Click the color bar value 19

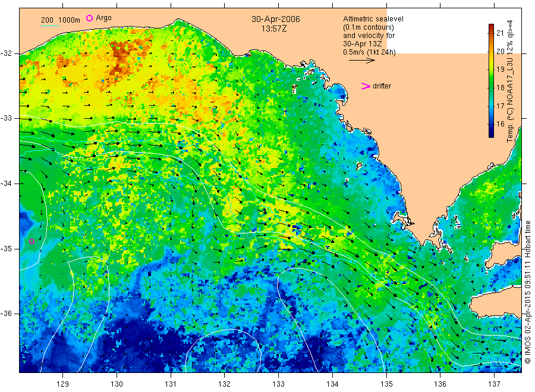500,69
